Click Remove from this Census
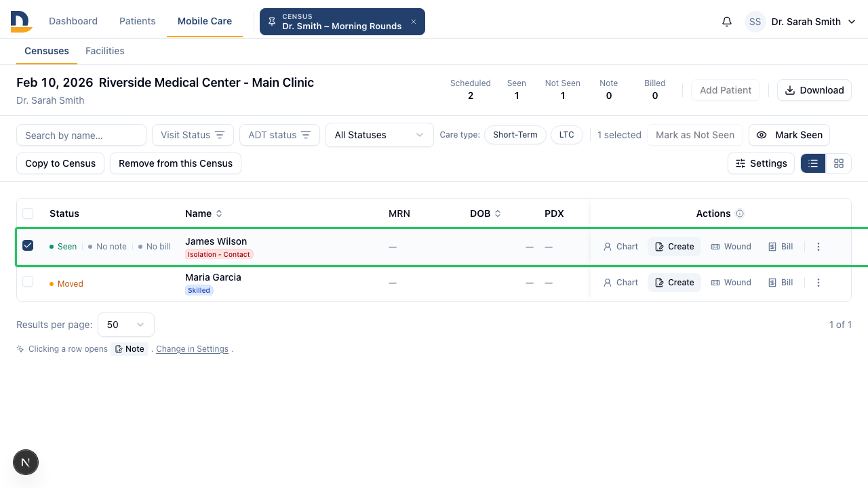The width and height of the screenshot is (868, 488). pyautogui.click(x=176, y=163)
